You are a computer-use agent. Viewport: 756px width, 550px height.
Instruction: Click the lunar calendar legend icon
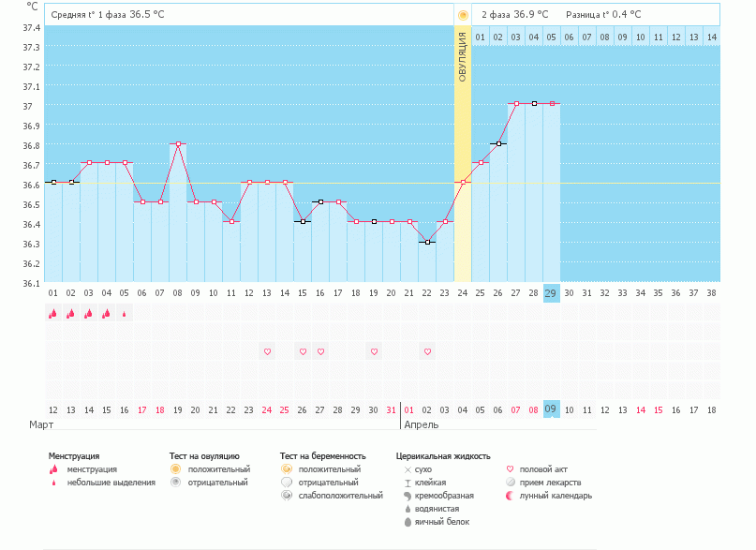[x=510, y=496]
